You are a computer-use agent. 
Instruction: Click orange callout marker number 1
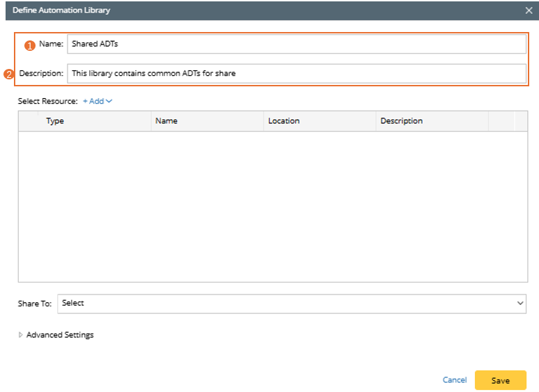29,46
